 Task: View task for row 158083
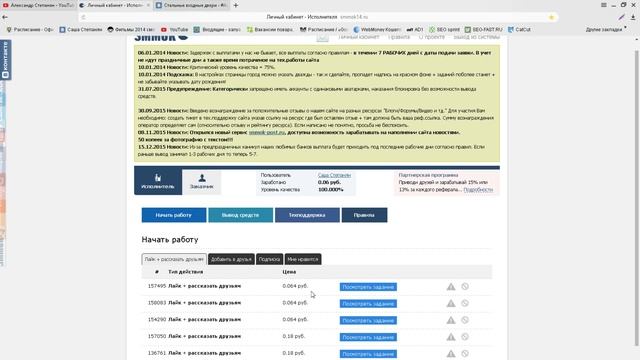[368, 304]
